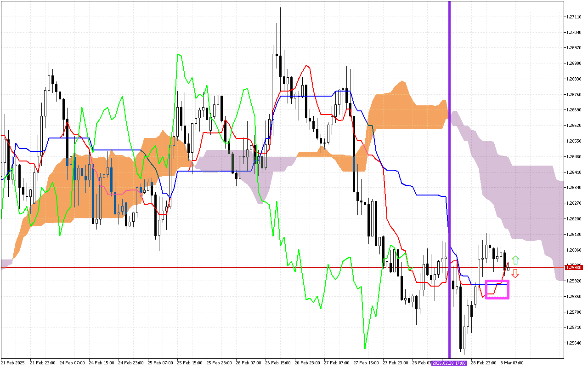588x368 pixels.
Task: Click the 24 Feb 15:00 time label
Action: (x=101, y=363)
